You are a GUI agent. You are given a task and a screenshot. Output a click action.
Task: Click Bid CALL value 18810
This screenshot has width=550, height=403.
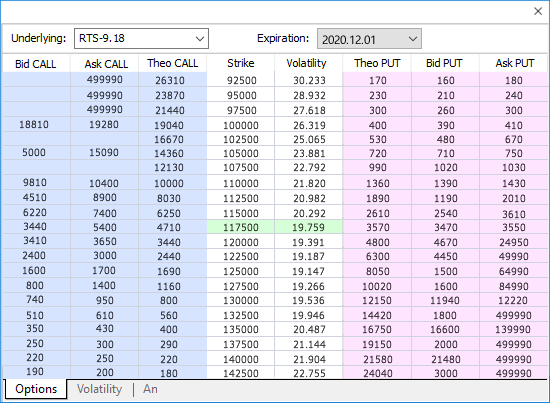(34, 125)
